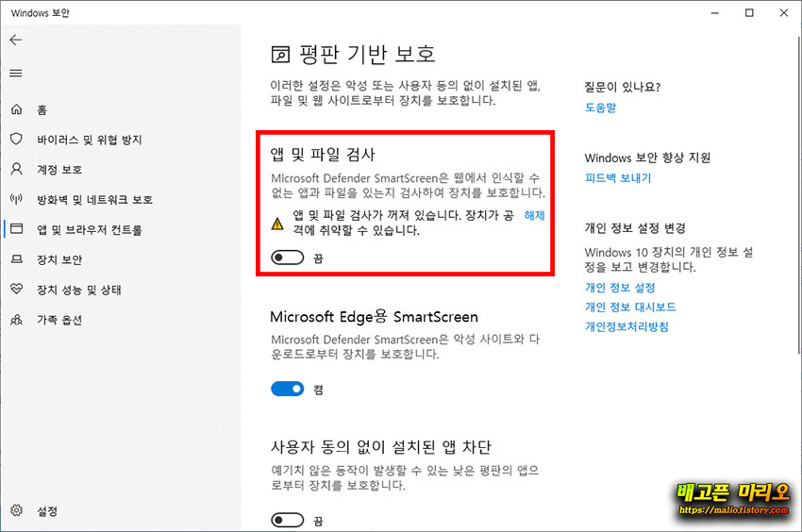Open 설정 at sidebar bottom

47,511
